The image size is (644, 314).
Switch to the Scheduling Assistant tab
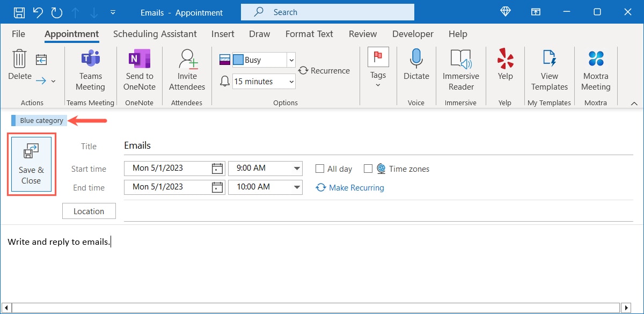click(x=155, y=33)
